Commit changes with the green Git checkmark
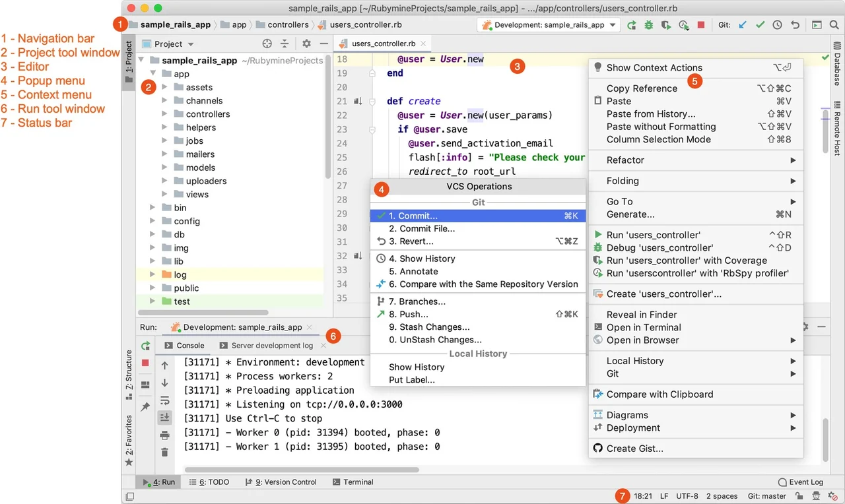Image resolution: width=845 pixels, height=504 pixels. [760, 25]
